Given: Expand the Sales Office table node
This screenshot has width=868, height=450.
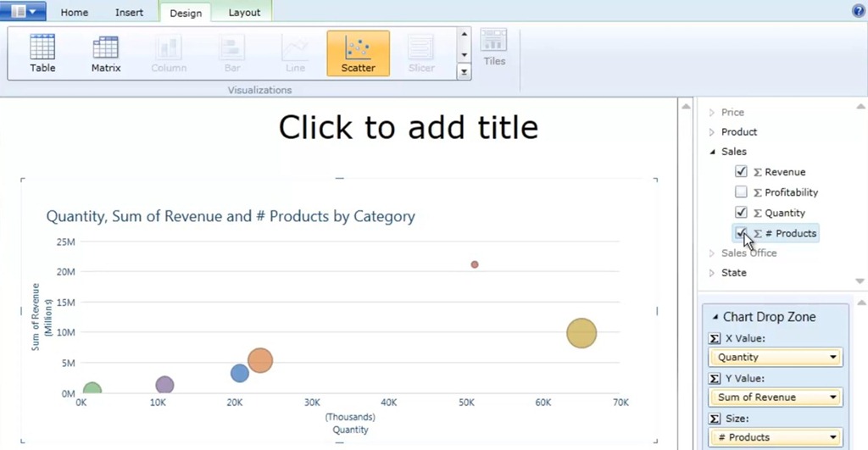Looking at the screenshot, I should pyautogui.click(x=712, y=253).
